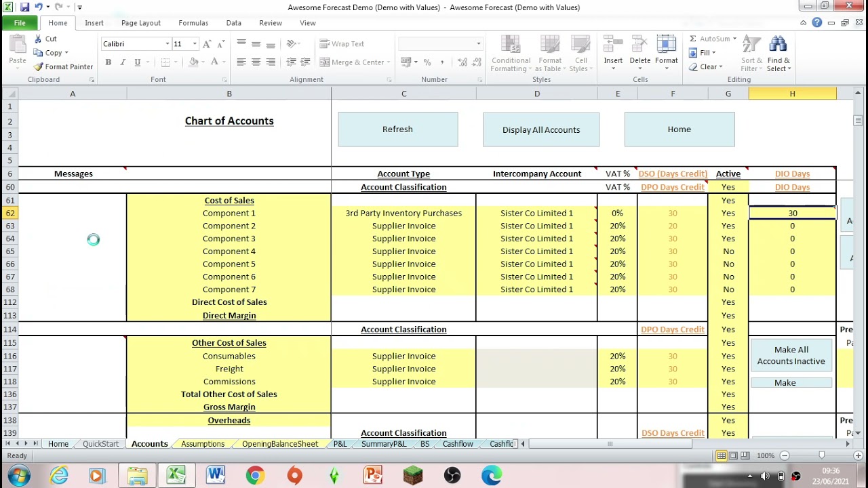Center text horizontally in cell
The image size is (868, 488).
tap(256, 62)
